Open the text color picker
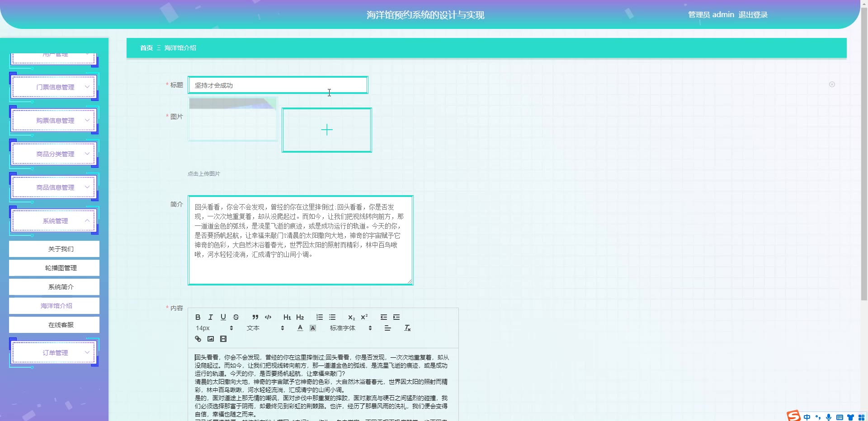Screen dimensions: 868x421 tap(300, 328)
